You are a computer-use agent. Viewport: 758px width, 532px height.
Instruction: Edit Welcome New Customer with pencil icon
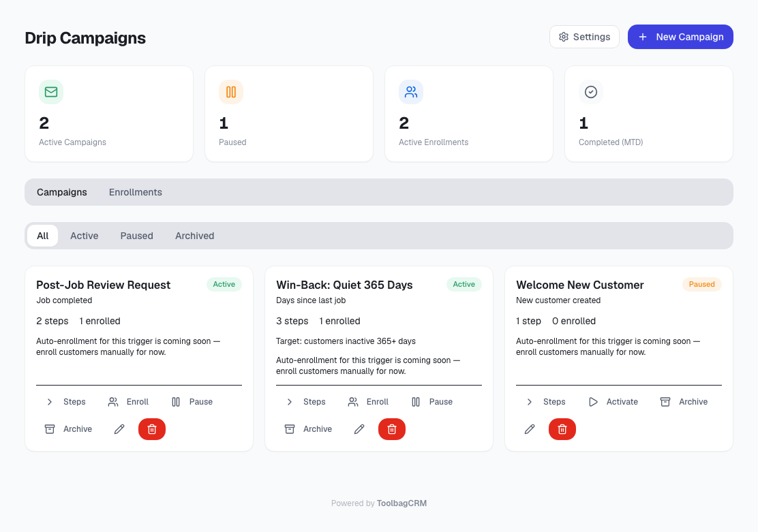[530, 429]
